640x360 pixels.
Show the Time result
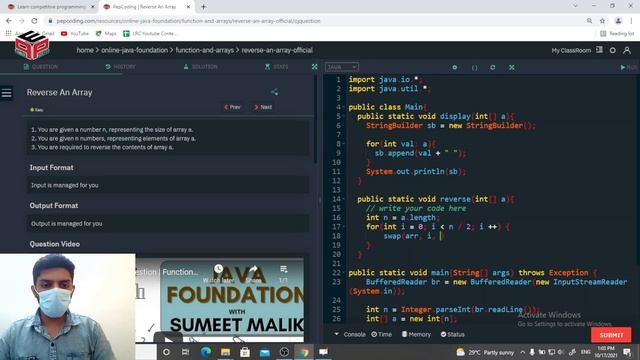point(382,334)
